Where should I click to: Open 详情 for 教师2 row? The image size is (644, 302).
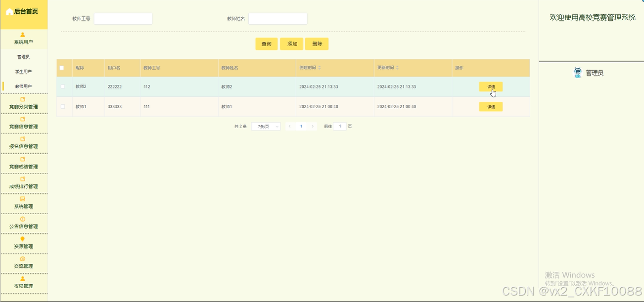491,86
